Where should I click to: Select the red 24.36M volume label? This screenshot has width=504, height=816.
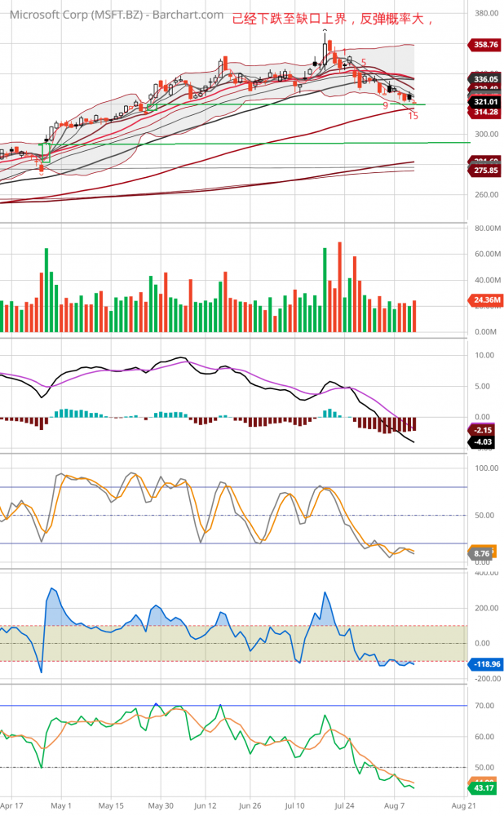click(x=485, y=300)
